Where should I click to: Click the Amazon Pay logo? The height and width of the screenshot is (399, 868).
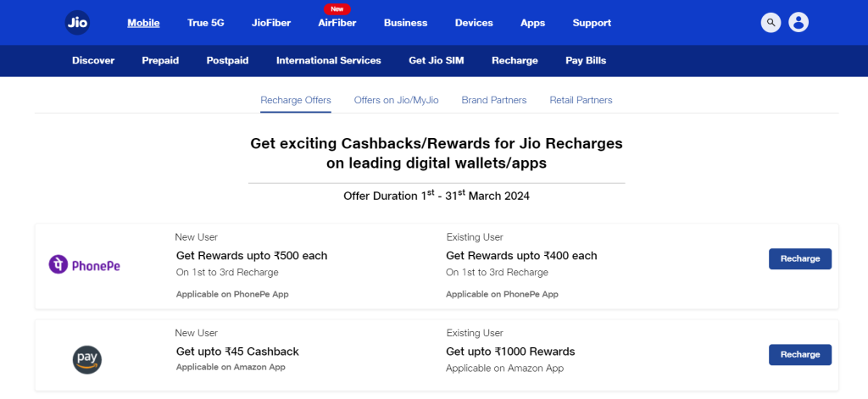coord(87,359)
